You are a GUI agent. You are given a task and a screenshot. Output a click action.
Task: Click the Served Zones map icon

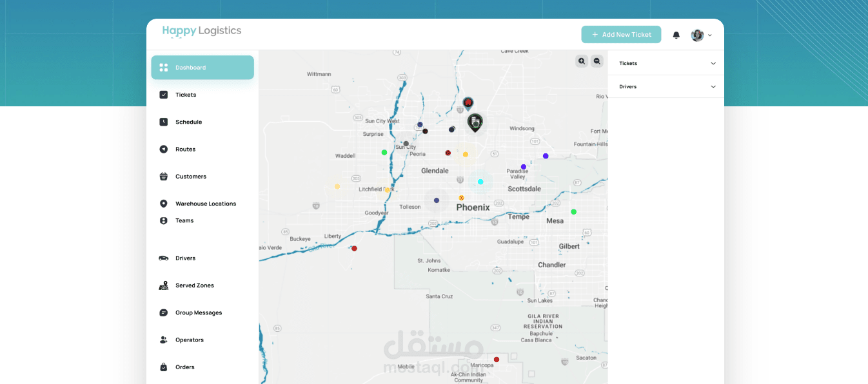(x=163, y=285)
